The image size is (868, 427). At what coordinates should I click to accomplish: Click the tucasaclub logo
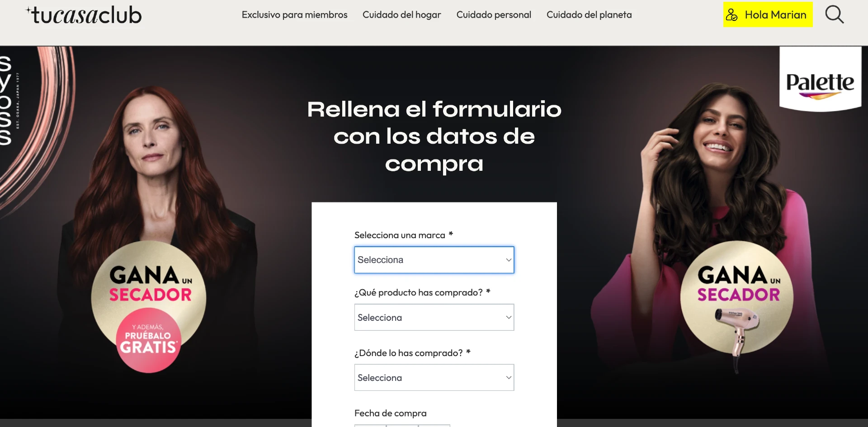click(84, 15)
